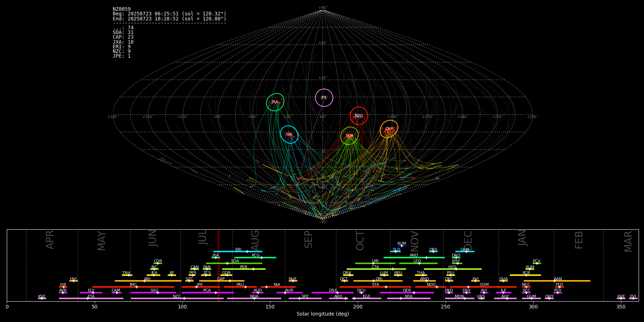Click the 'NZC: 9' count line

tap(122, 52)
